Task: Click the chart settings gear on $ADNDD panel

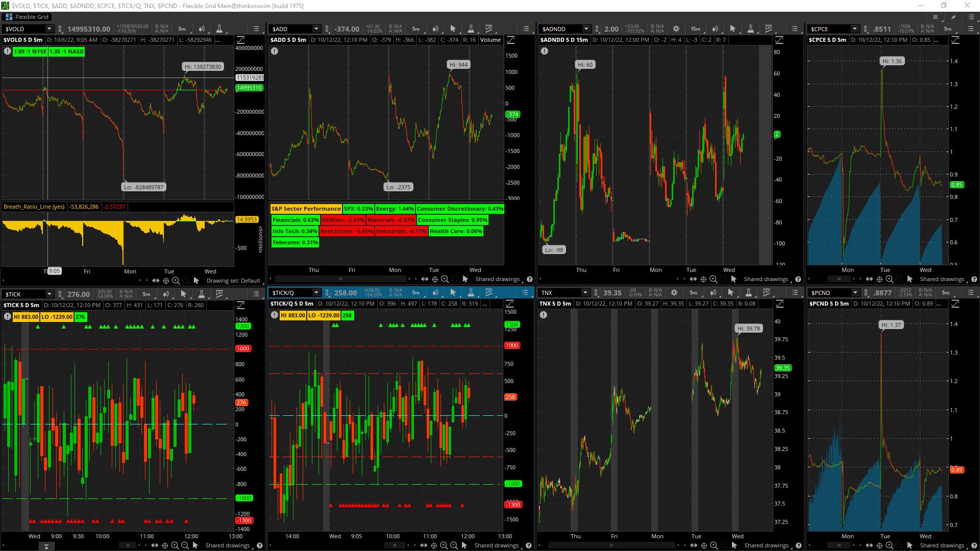Action: [x=676, y=29]
